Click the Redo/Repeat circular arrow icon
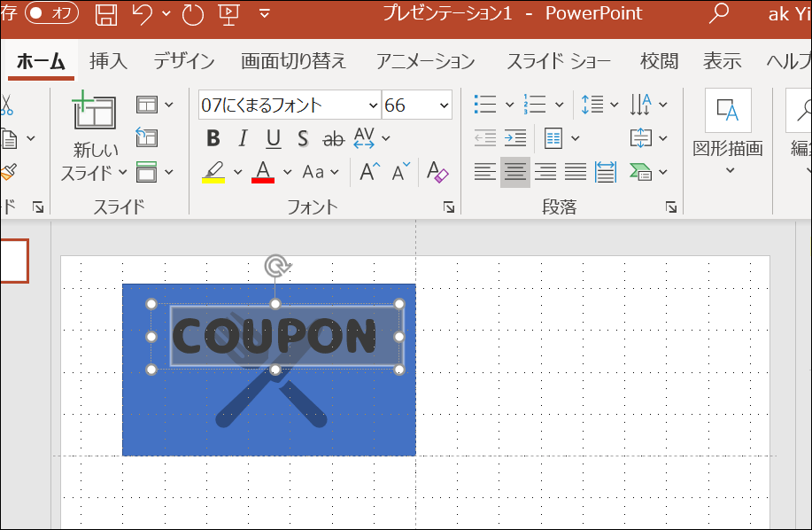812x530 pixels. tap(193, 13)
